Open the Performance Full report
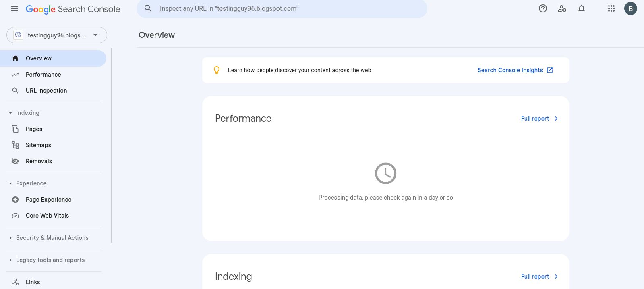The width and height of the screenshot is (644, 289). (539, 119)
